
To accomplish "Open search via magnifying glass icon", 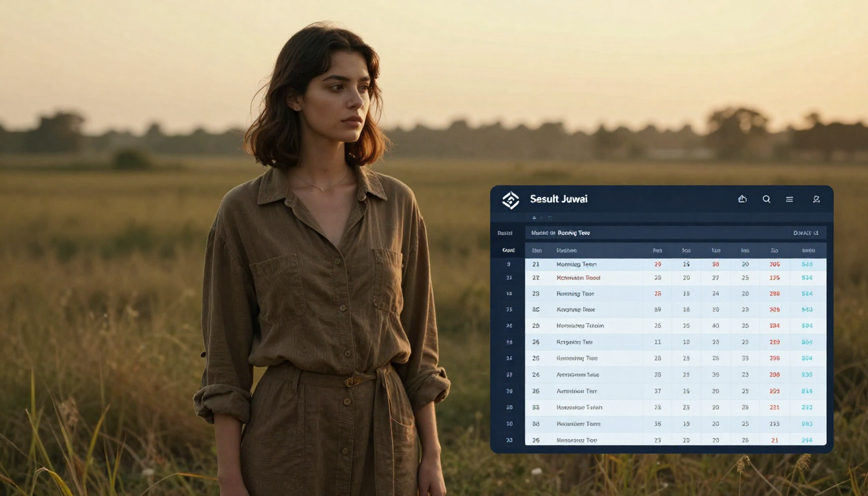I will tap(766, 200).
